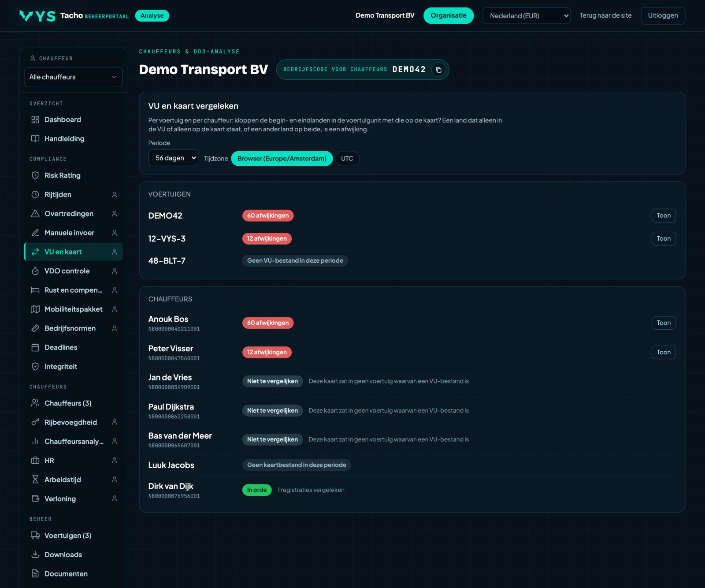Viewport: 705px width, 588px height.
Task: Click the Chauffeurs people icon
Action: click(x=35, y=403)
